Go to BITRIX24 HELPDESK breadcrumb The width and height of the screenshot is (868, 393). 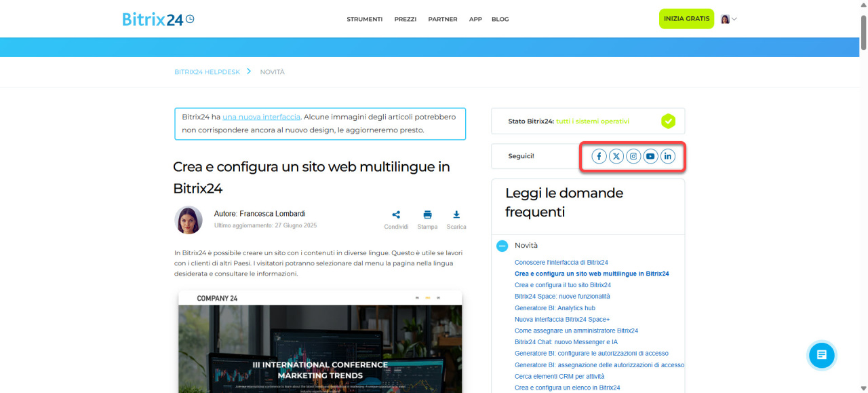(x=208, y=72)
